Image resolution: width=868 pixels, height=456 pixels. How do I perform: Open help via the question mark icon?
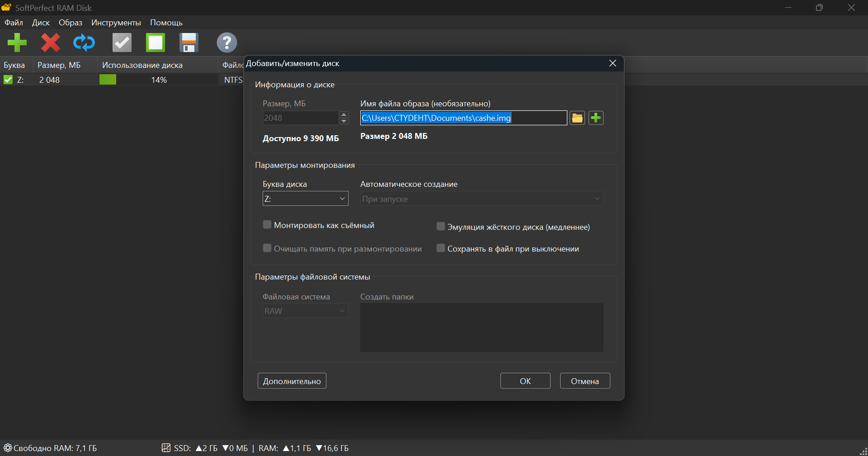(x=227, y=43)
